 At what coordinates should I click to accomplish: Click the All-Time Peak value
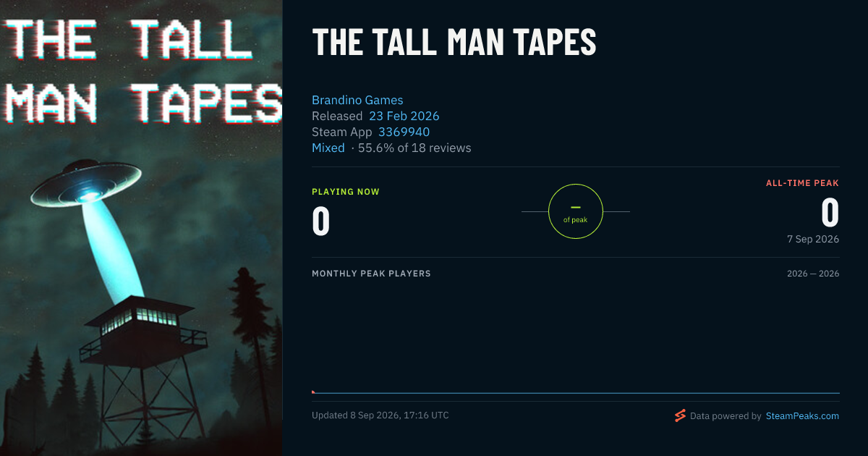pyautogui.click(x=830, y=212)
